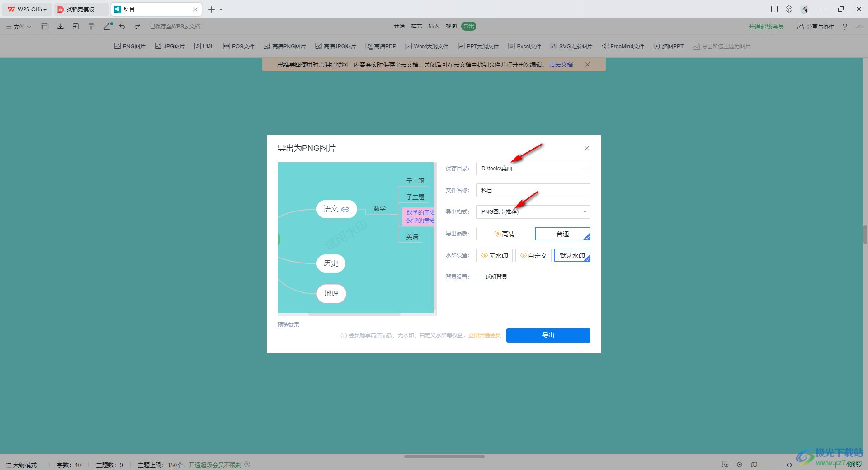Choose 高清PDF export option

[381, 46]
